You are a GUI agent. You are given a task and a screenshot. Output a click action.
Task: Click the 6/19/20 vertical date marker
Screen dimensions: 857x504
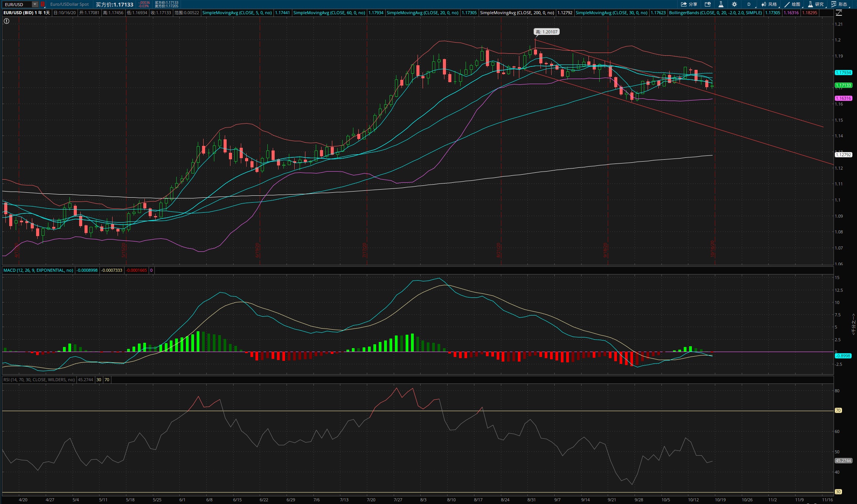[x=257, y=250]
